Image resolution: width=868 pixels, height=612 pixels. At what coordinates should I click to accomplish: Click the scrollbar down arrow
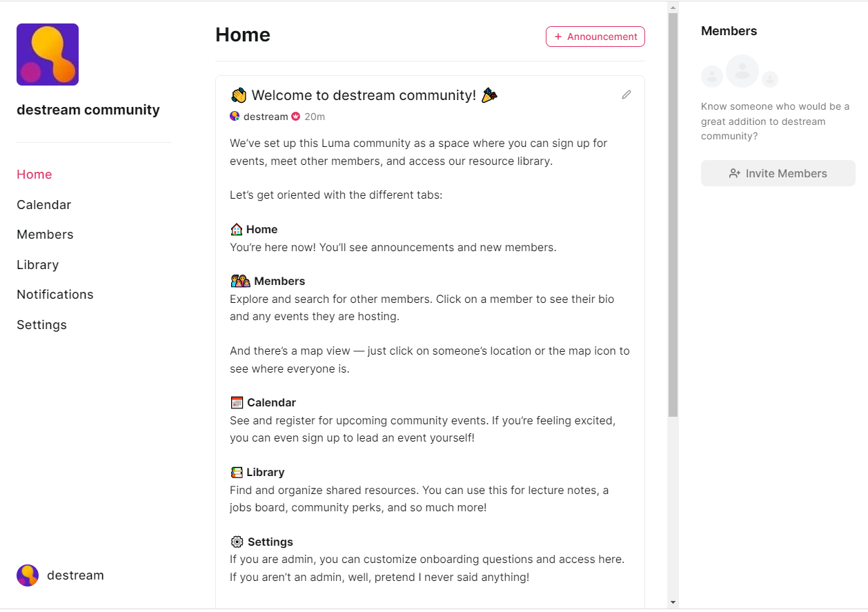[x=673, y=602]
